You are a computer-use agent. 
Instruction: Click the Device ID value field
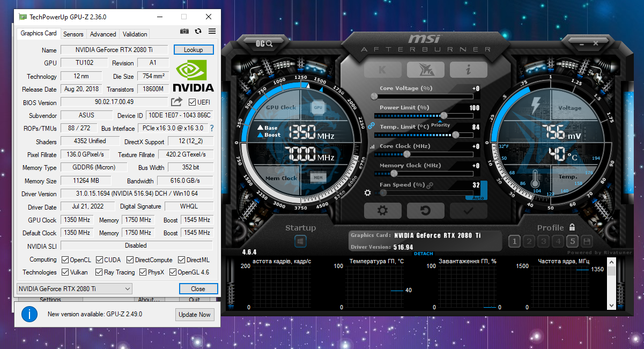pos(180,115)
